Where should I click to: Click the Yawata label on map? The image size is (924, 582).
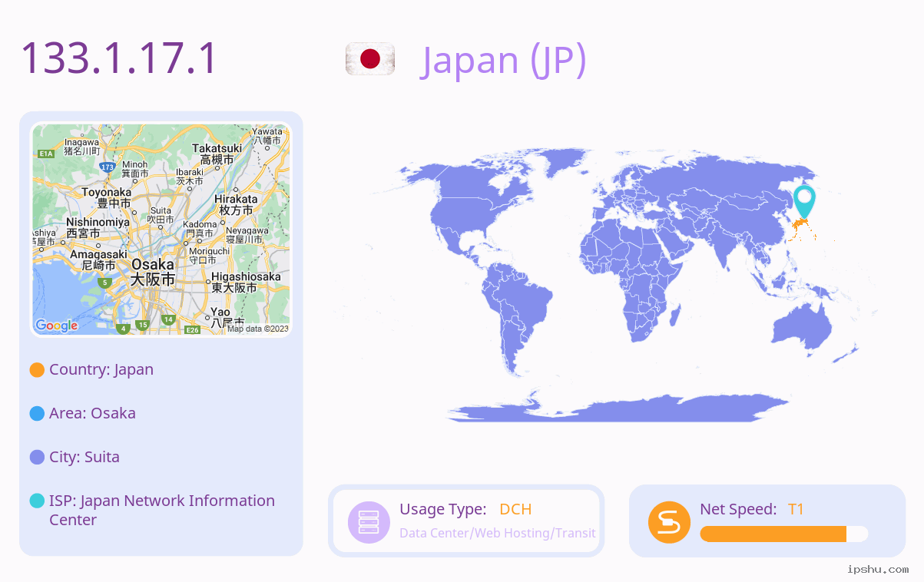267,136
